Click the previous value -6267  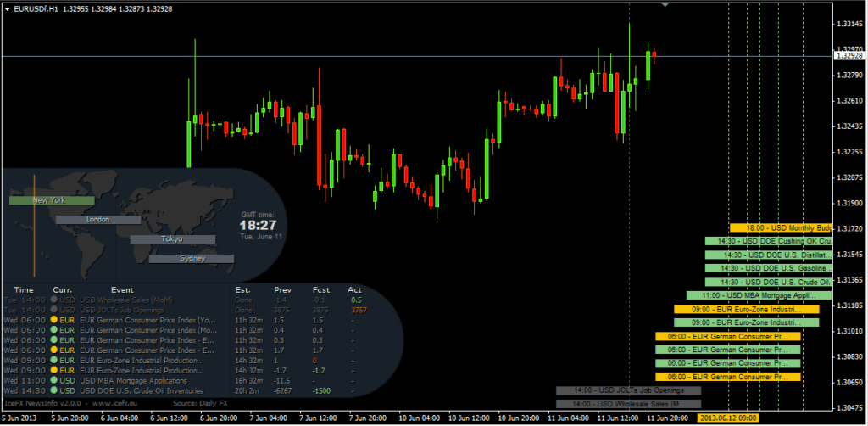(x=283, y=391)
